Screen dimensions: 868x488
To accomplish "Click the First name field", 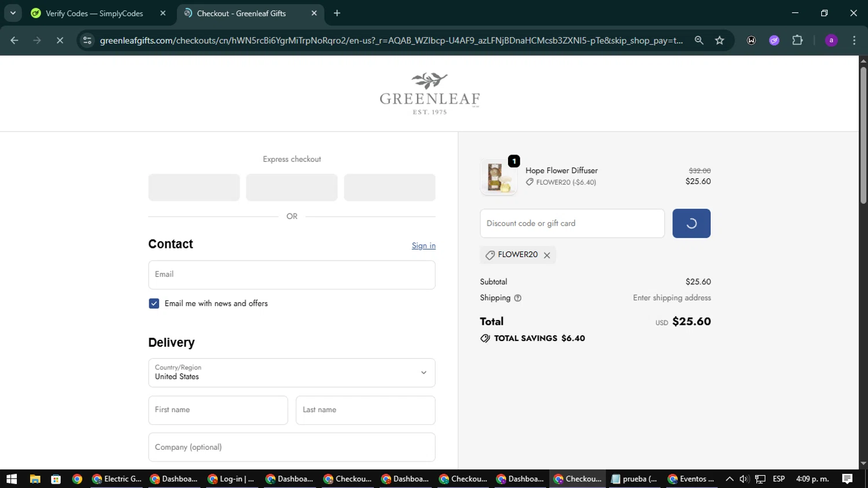I will 218,410.
